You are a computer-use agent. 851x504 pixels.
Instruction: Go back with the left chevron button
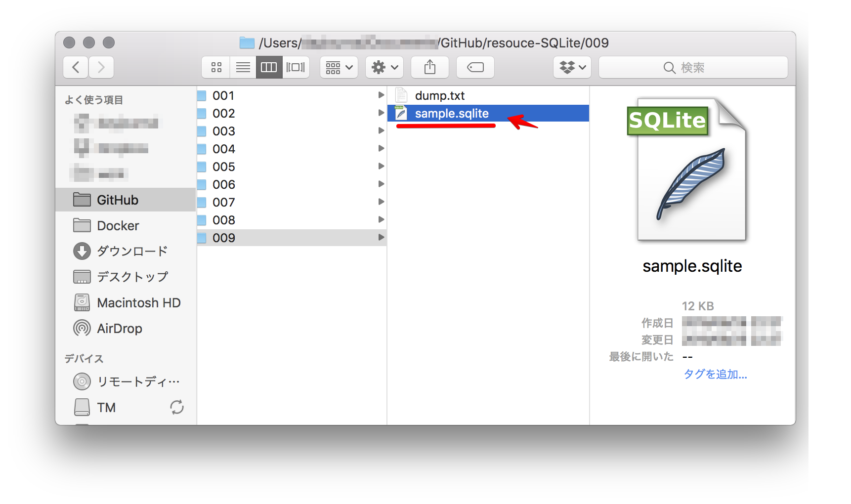76,67
